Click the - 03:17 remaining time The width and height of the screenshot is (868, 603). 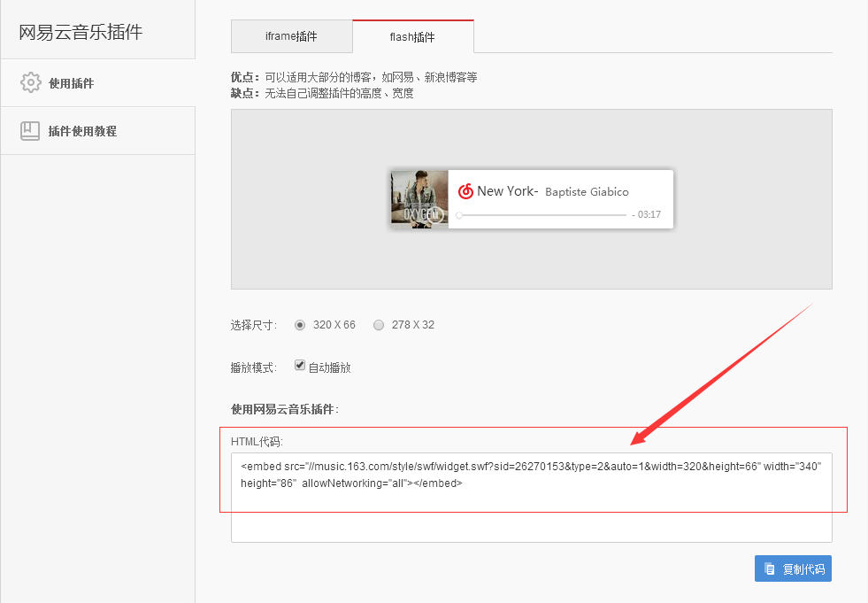647,214
